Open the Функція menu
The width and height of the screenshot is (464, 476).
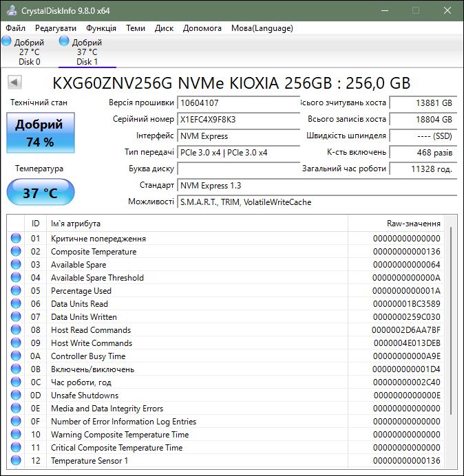click(101, 28)
